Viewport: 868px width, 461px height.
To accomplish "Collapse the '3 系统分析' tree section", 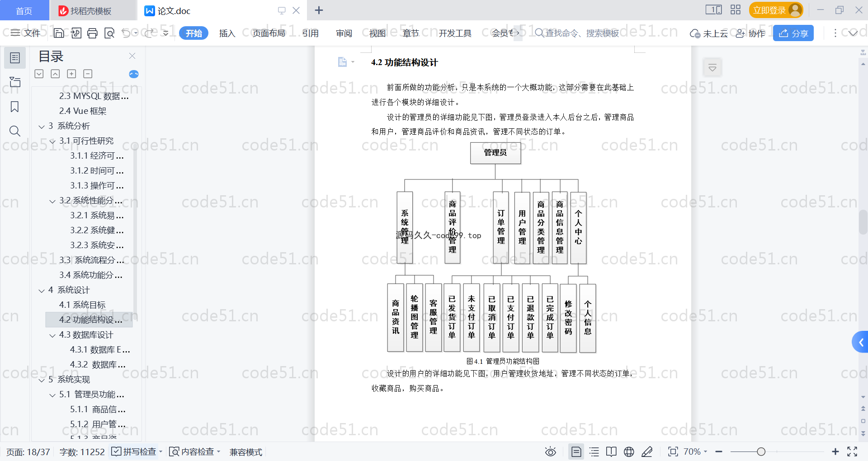I will (42, 127).
